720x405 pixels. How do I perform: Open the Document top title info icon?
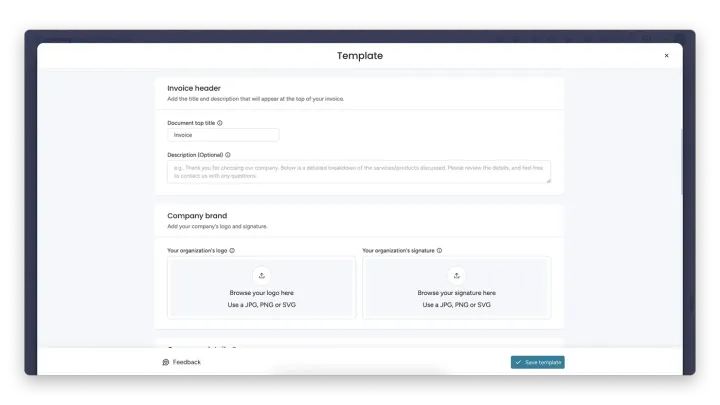coord(219,123)
